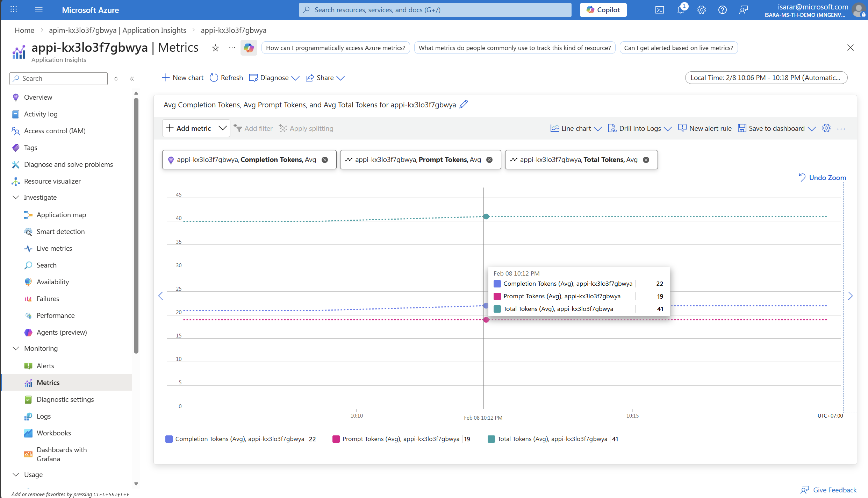Go to Home breadcrumb
Viewport: 868px width, 498px height.
click(x=24, y=30)
